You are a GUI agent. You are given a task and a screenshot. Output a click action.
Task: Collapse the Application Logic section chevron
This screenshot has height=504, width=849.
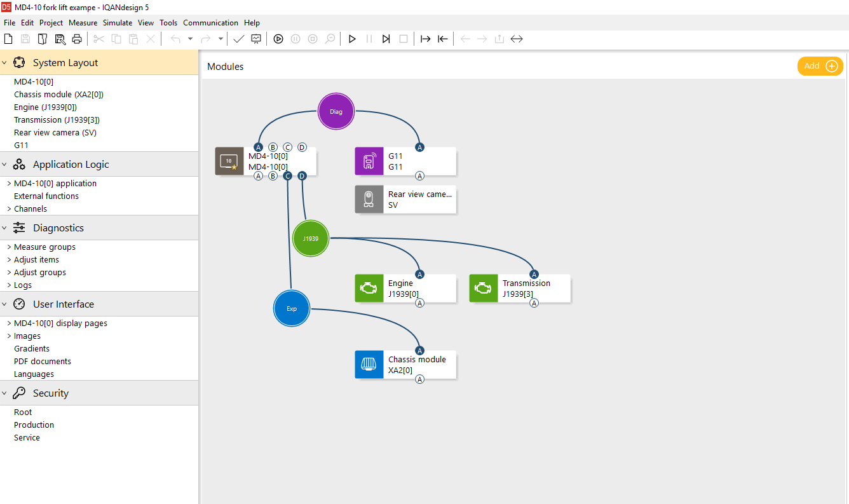click(x=4, y=164)
